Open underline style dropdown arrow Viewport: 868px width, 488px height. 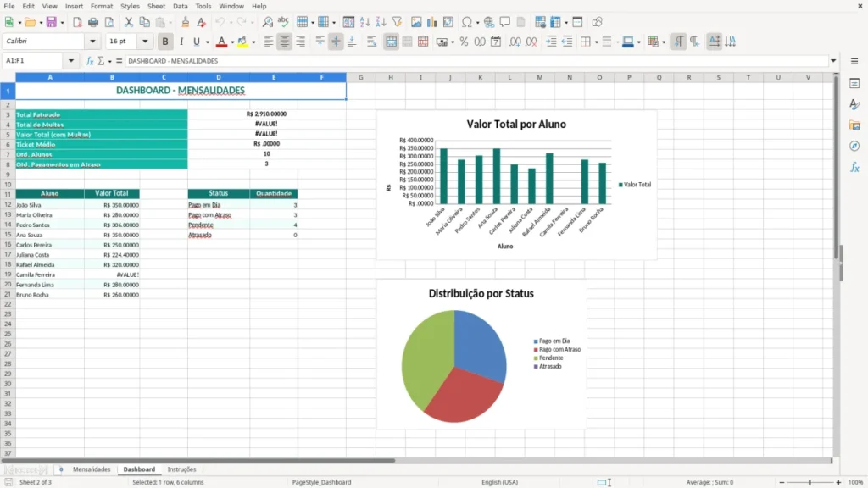(207, 42)
